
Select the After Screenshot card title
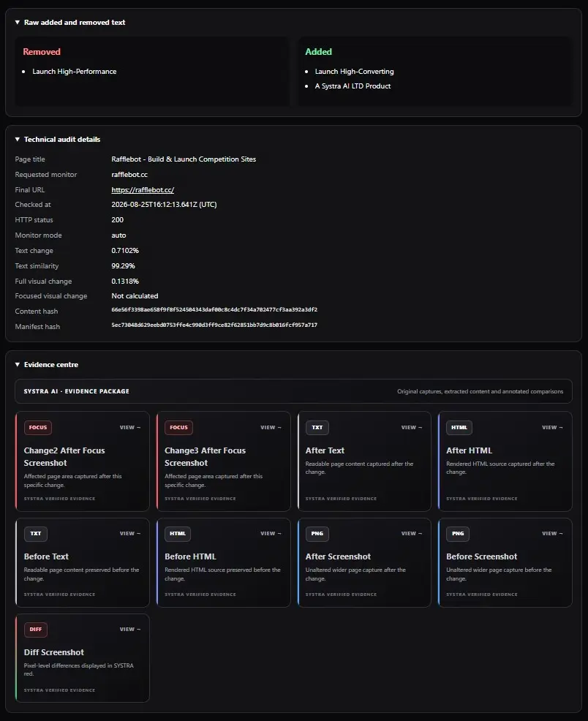(x=339, y=556)
